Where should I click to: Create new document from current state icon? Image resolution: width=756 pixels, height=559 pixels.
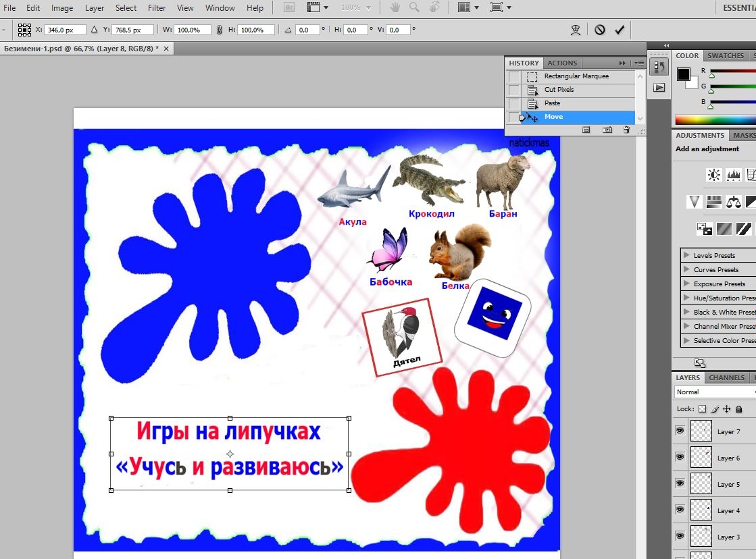click(x=586, y=130)
